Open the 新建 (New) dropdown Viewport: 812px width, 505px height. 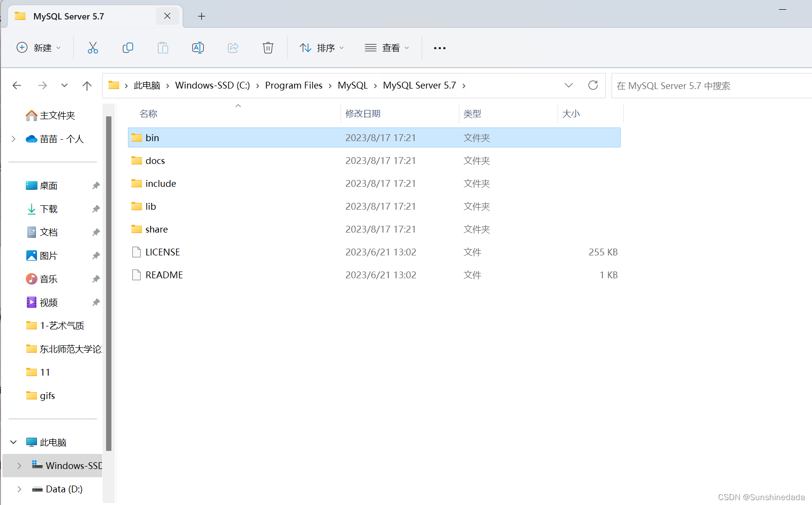pos(38,48)
